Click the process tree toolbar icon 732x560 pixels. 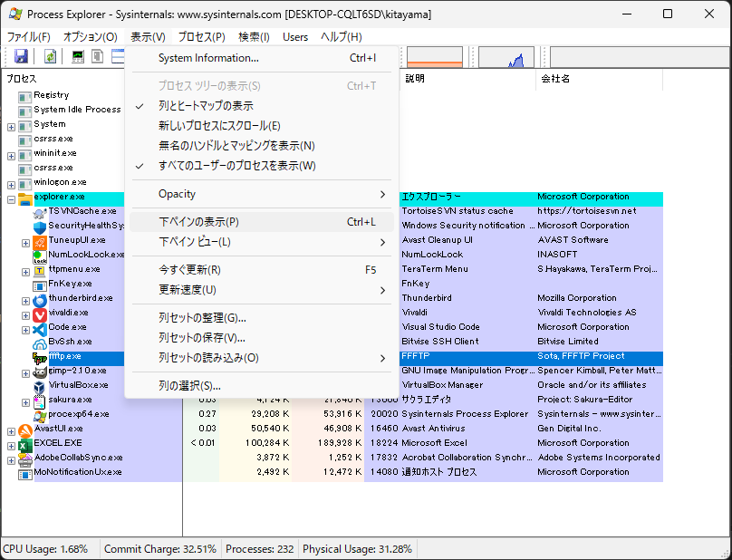tap(98, 56)
